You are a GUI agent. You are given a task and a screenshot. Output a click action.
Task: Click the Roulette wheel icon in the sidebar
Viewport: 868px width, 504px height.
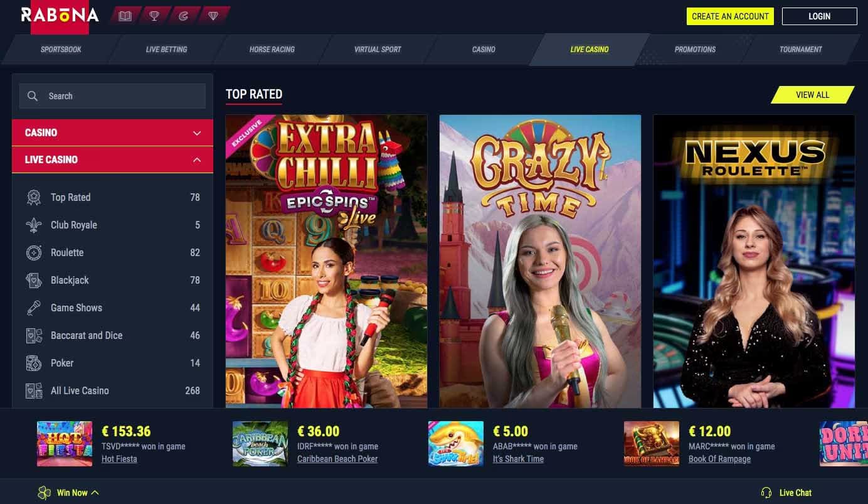coord(34,253)
